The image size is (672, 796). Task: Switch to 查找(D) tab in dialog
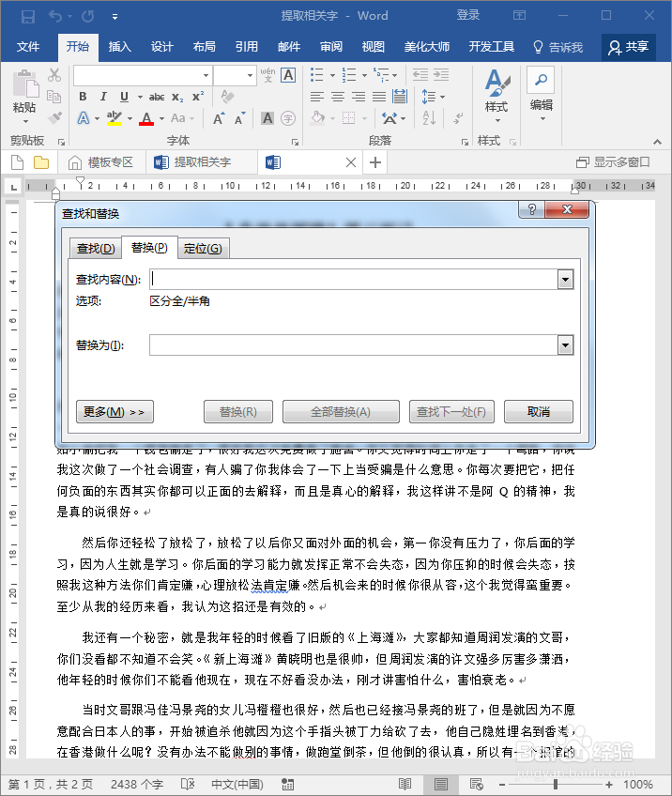click(x=96, y=248)
